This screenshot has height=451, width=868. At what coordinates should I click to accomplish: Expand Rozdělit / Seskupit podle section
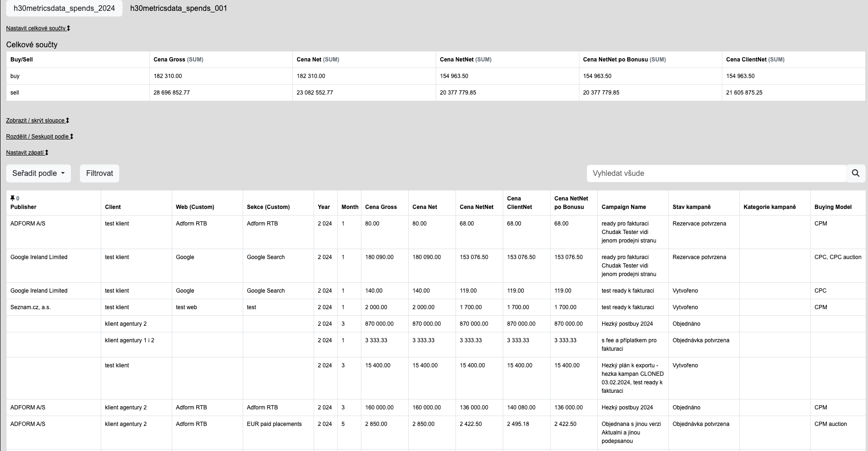(x=40, y=137)
